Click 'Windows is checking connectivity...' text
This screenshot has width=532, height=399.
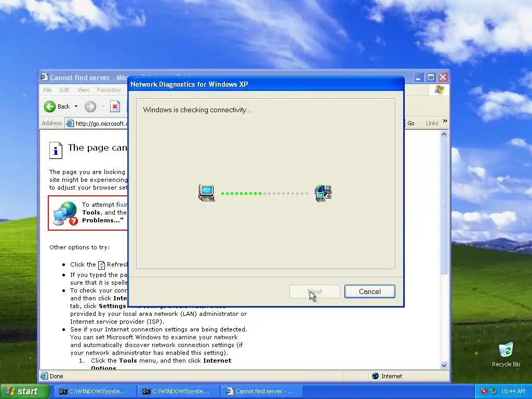pyautogui.click(x=197, y=110)
